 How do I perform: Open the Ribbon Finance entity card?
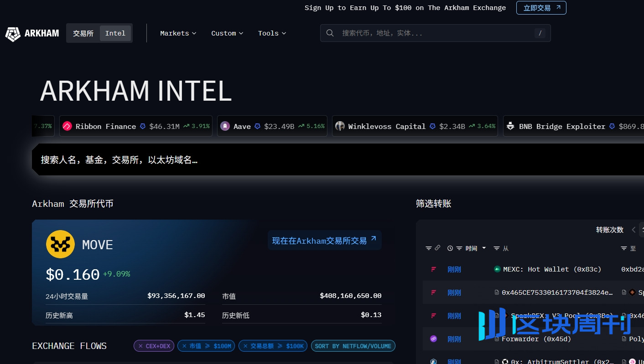(x=136, y=126)
